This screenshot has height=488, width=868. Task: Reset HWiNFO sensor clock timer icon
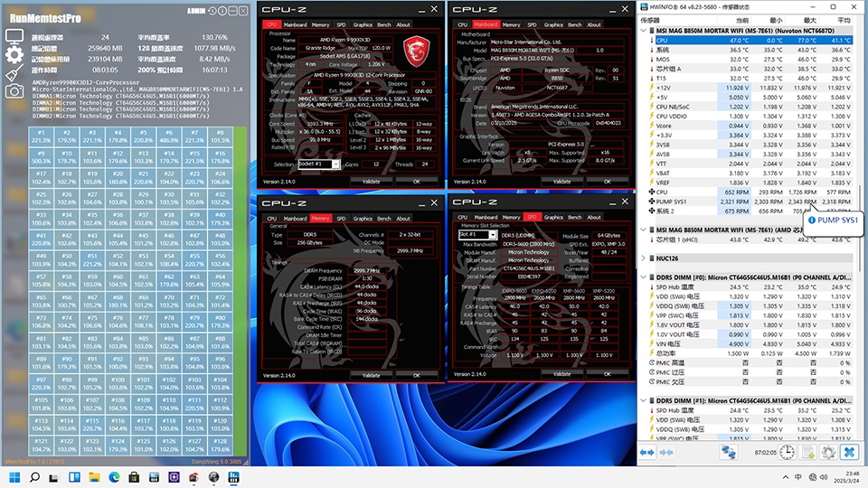pyautogui.click(x=787, y=451)
